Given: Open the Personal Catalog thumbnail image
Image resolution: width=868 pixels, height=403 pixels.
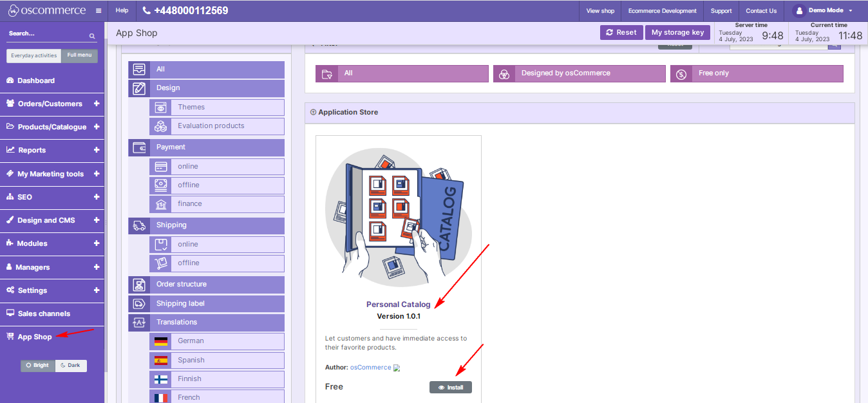Looking at the screenshot, I should (399, 216).
